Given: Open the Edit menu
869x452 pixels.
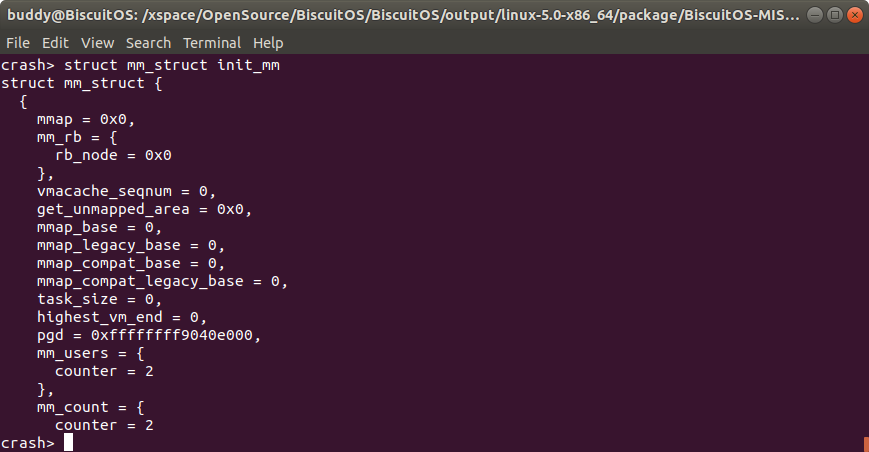Looking at the screenshot, I should (55, 43).
